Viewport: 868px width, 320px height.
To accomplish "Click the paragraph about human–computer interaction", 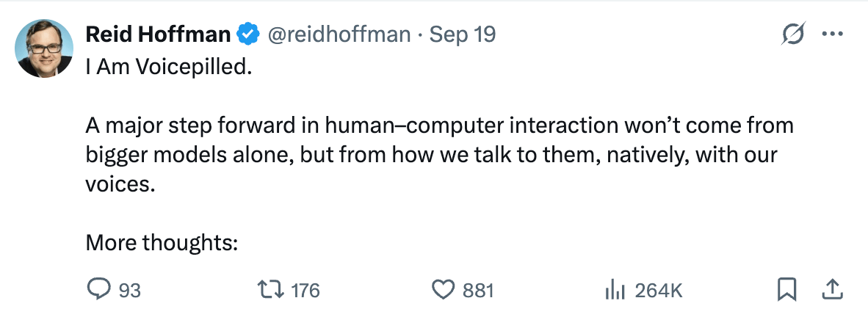I will pos(438,155).
